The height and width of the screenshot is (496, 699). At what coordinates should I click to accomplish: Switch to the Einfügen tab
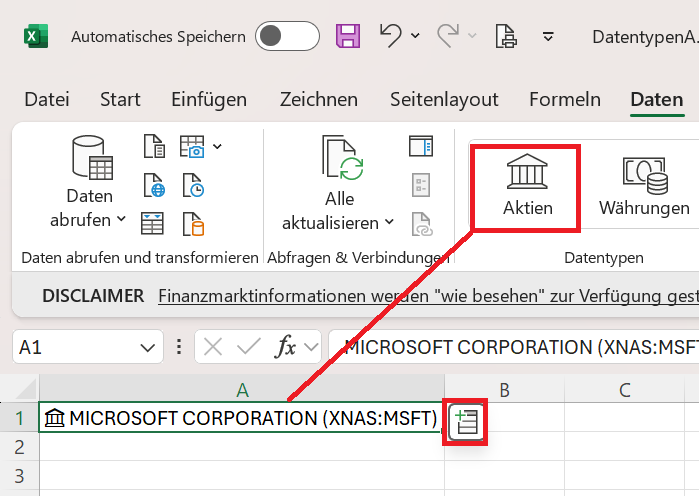[x=209, y=99]
